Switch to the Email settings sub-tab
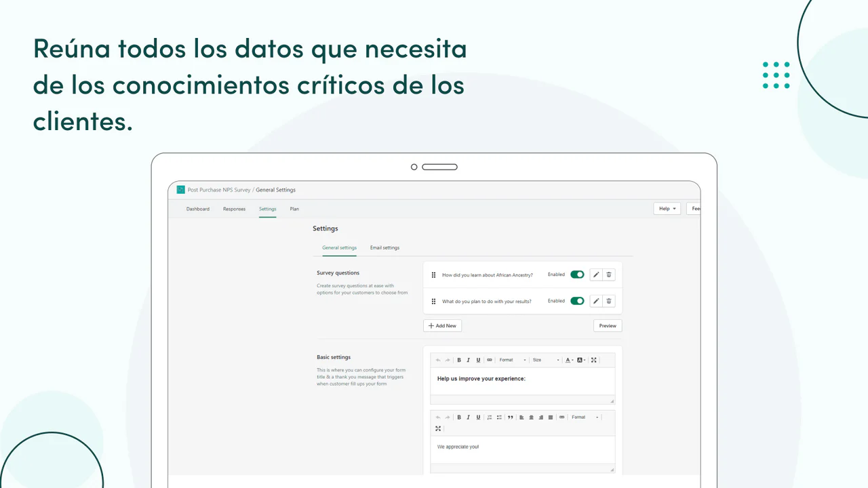 tap(384, 248)
